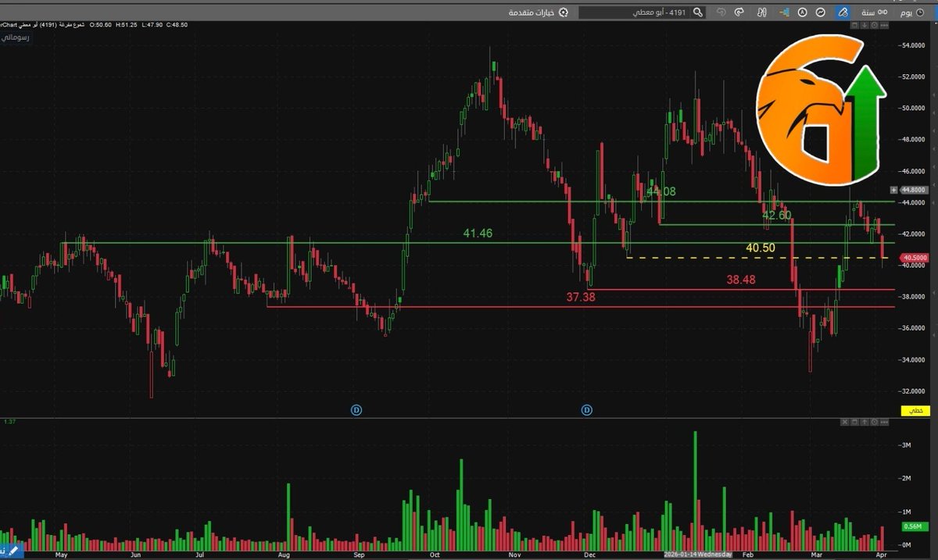
Task: Open the gear icon beside خيارات متقدمة
Action: (x=564, y=12)
